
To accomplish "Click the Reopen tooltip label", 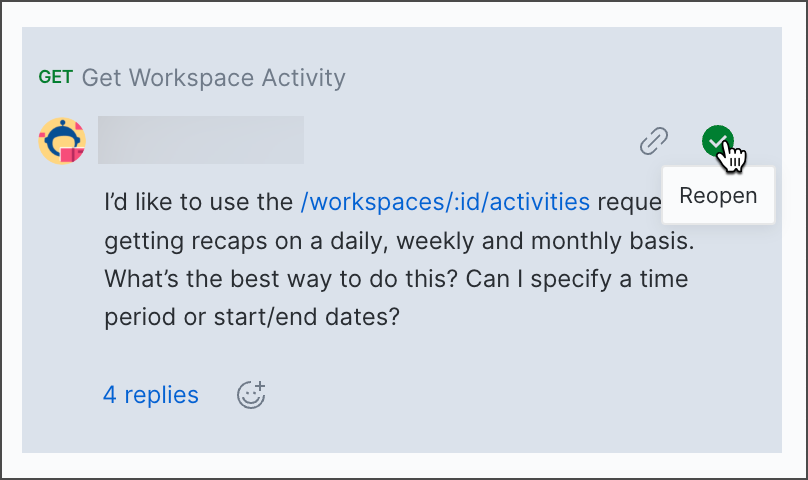I will tap(718, 195).
